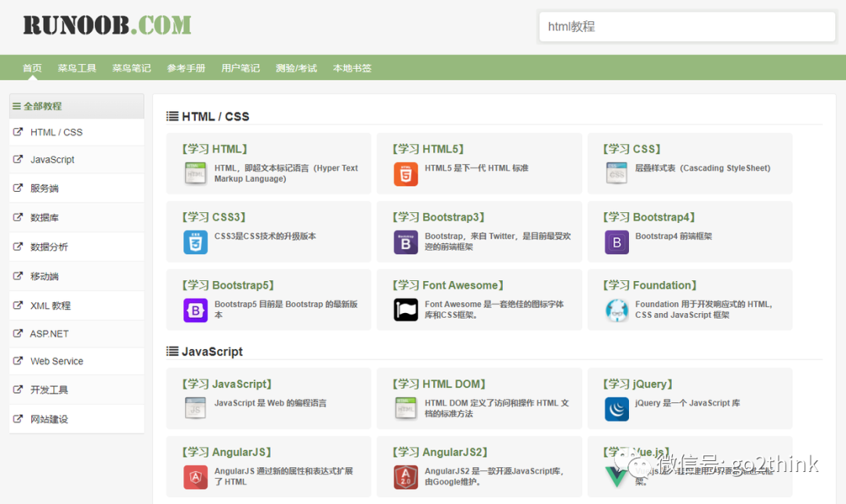Open 服务端 sidebar category
This screenshot has width=846, height=504.
(x=44, y=188)
